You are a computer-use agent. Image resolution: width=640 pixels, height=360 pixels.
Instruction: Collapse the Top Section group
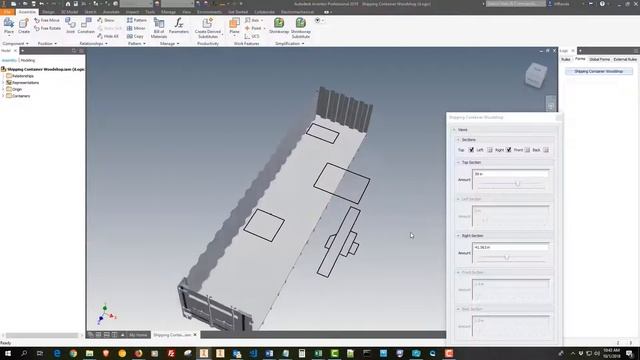coord(458,162)
